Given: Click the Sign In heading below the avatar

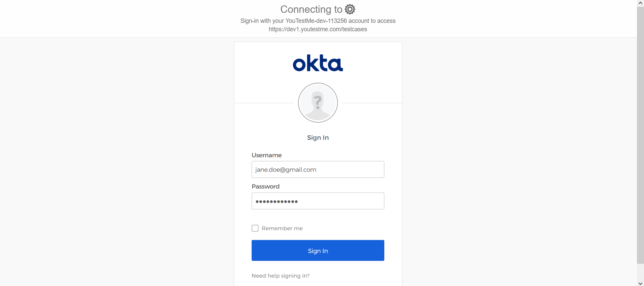Looking at the screenshot, I should click(x=318, y=138).
